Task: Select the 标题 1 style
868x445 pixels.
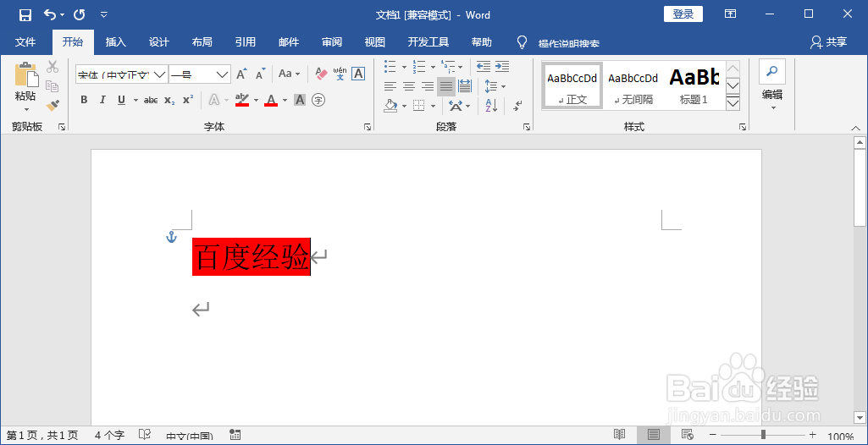Action: pos(694,85)
